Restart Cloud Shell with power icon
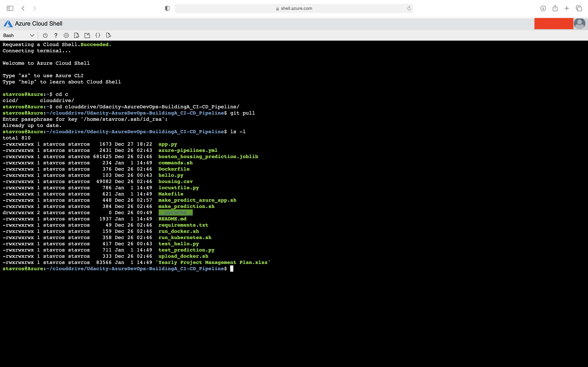Viewport: 588px width, 367px height. click(x=45, y=35)
